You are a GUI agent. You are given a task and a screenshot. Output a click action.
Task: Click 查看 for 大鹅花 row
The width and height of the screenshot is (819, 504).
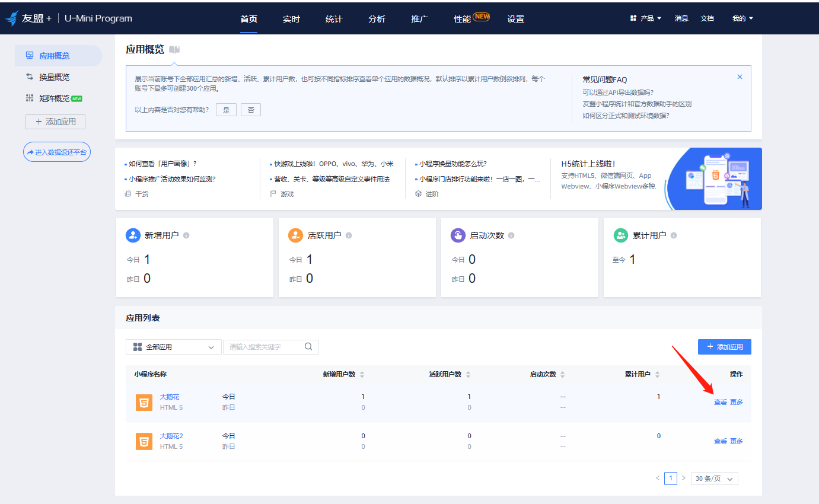point(720,402)
